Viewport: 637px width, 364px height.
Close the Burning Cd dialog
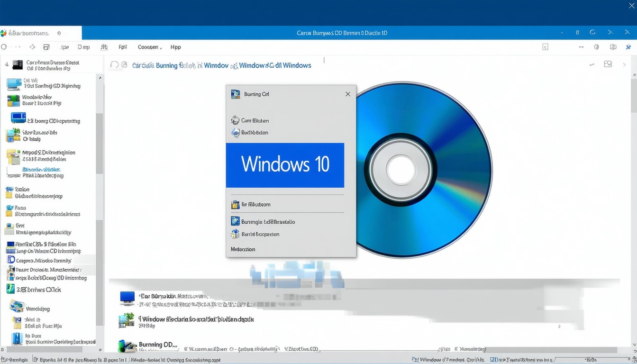(347, 94)
